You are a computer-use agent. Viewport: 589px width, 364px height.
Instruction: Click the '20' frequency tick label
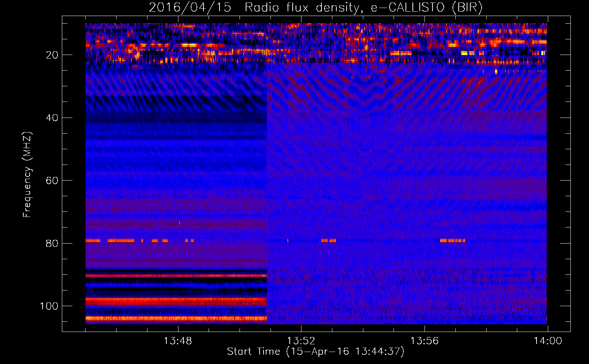coord(52,55)
